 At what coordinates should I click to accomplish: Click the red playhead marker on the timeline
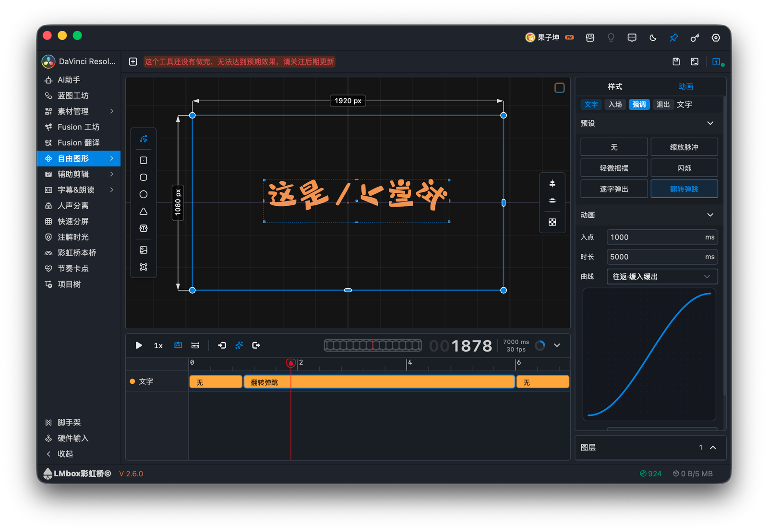coord(291,363)
